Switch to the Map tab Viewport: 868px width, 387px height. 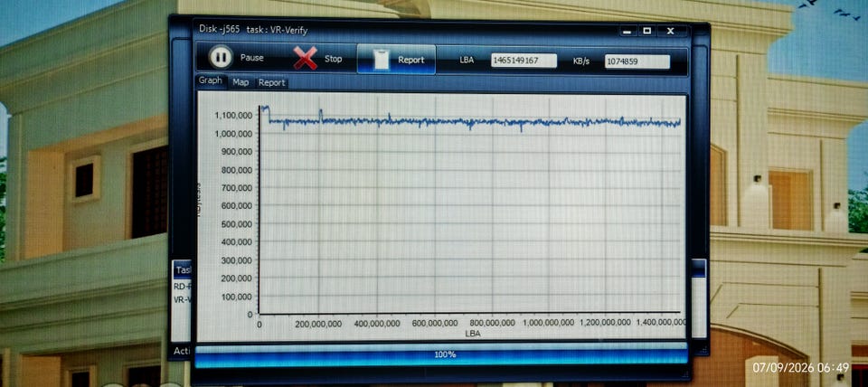(241, 82)
